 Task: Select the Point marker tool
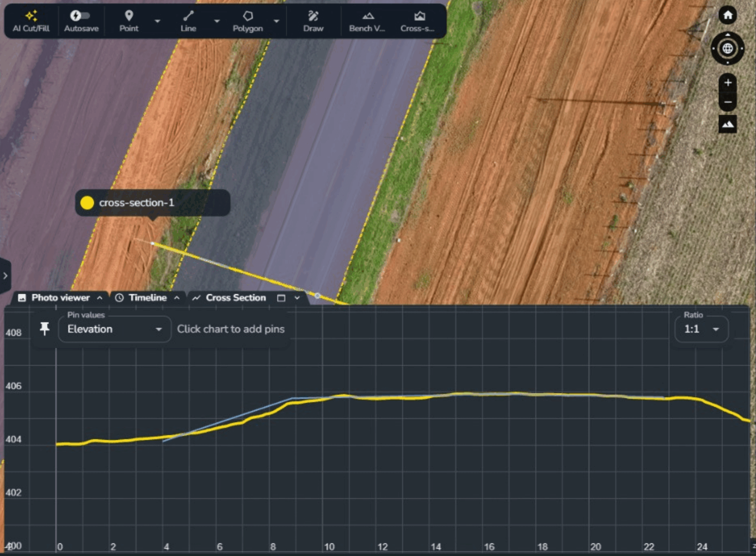click(129, 21)
